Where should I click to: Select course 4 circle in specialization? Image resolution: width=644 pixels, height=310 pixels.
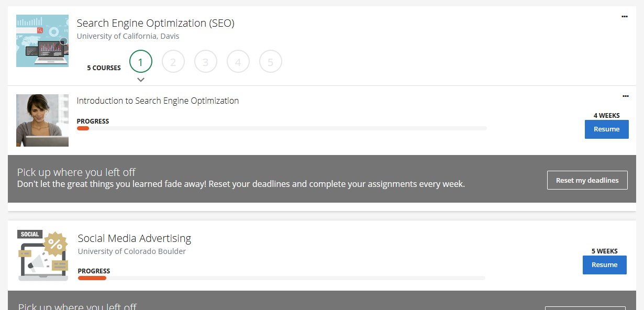(x=238, y=62)
